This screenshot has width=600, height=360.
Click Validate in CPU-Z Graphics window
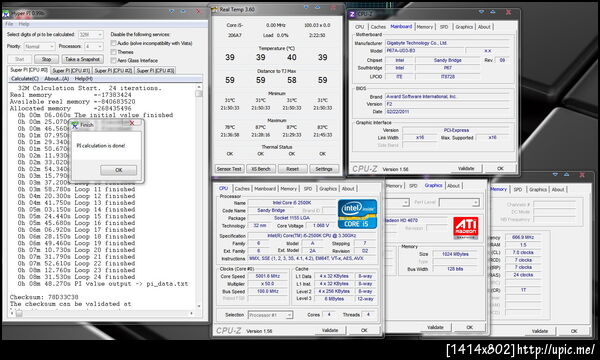[435, 327]
